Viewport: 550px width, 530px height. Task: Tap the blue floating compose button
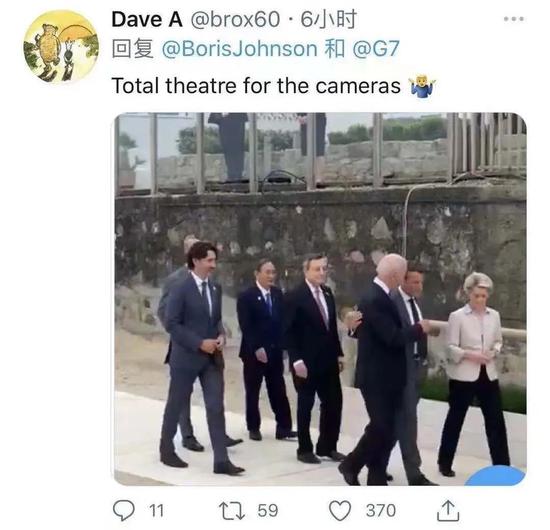[x=496, y=475]
